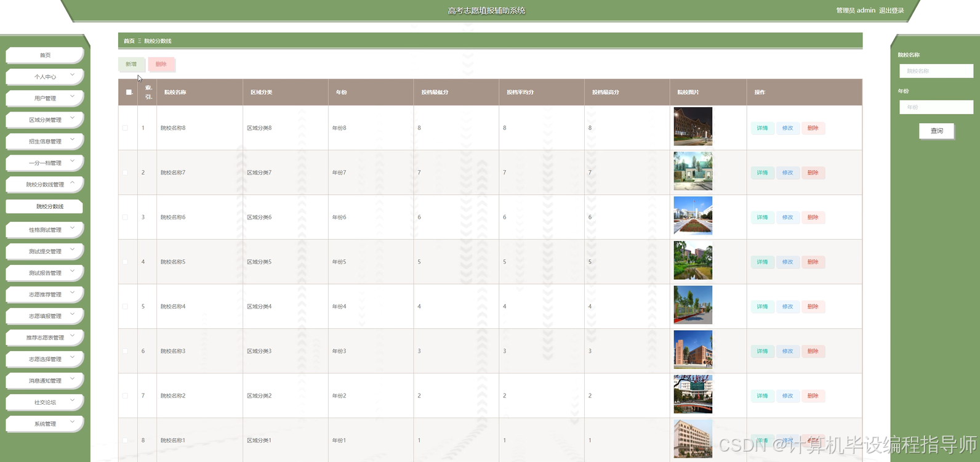View 详情 for 院校名称4 row
Screen dimensions: 980x462
[x=762, y=307]
